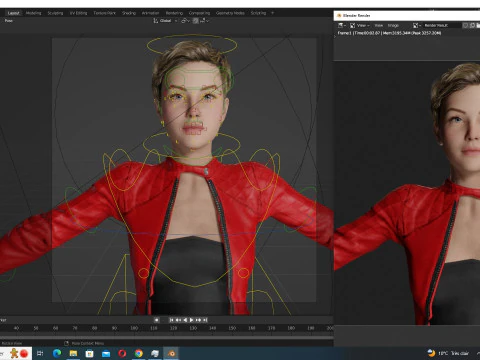Open the Modeling workspace tab

(33, 13)
